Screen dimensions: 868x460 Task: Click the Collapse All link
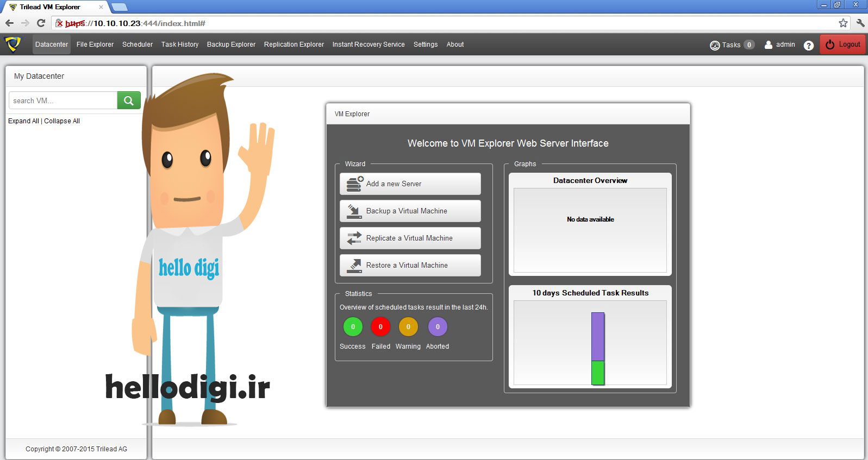pos(62,121)
